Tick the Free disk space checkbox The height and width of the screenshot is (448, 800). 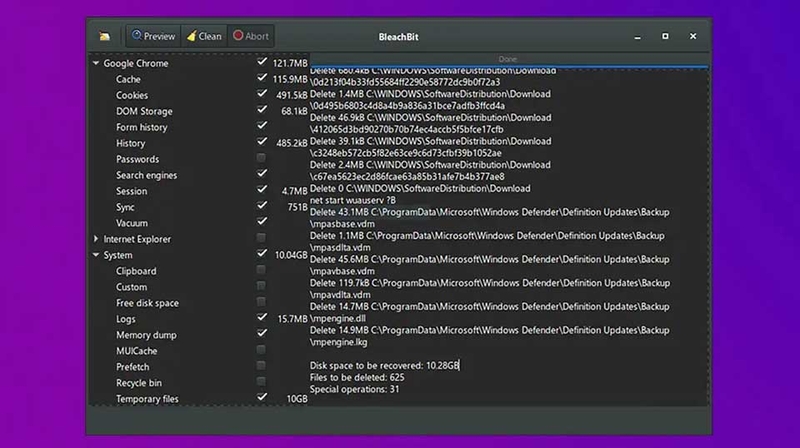point(261,302)
